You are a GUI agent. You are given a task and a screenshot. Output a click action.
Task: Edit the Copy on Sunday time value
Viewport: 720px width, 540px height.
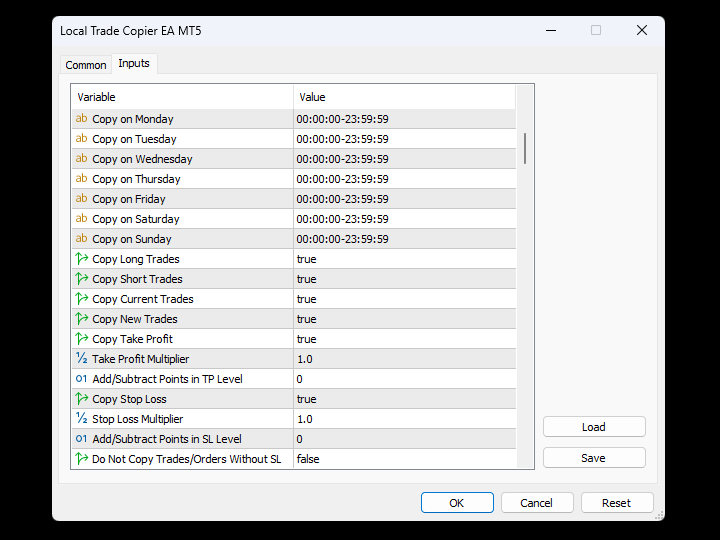click(405, 239)
